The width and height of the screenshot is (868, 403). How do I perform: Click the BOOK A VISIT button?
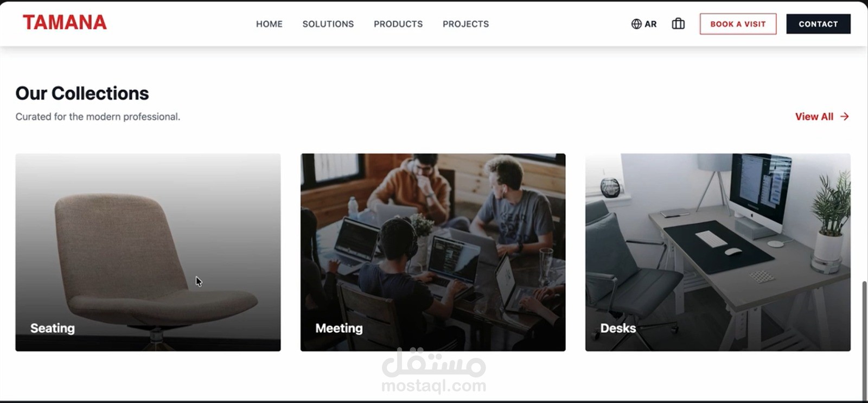[x=738, y=24]
